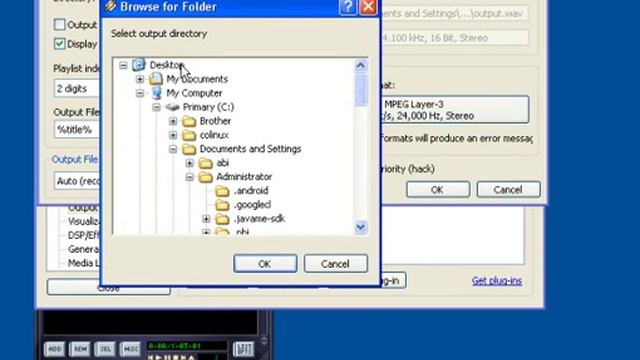640x360 pixels.
Task: Toggle the Output checkbox in config window
Action: (x=60, y=24)
